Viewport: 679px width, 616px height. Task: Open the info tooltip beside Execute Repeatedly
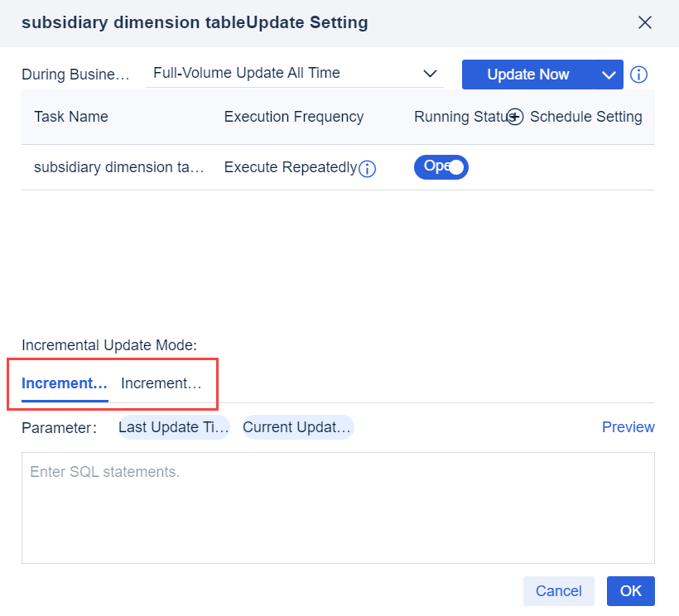(367, 169)
